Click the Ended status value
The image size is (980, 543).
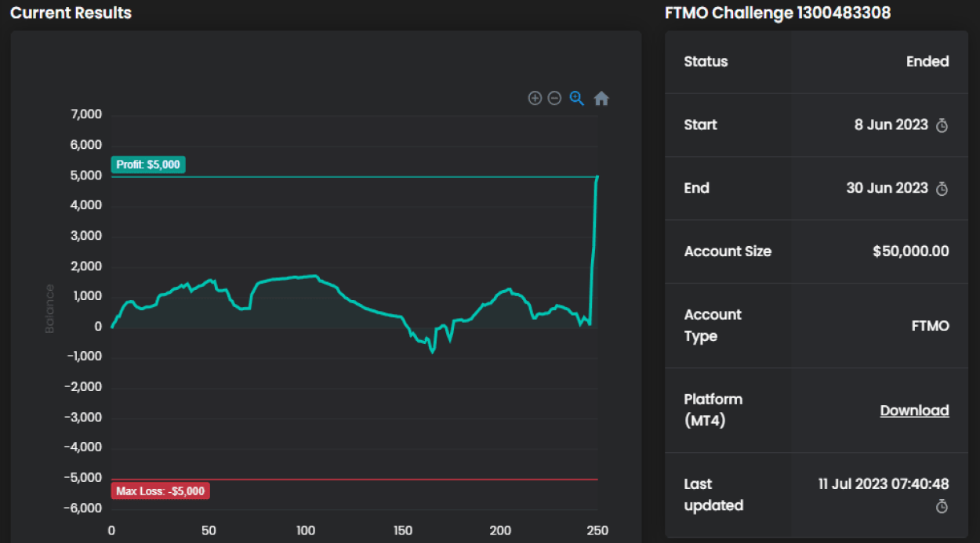(927, 62)
